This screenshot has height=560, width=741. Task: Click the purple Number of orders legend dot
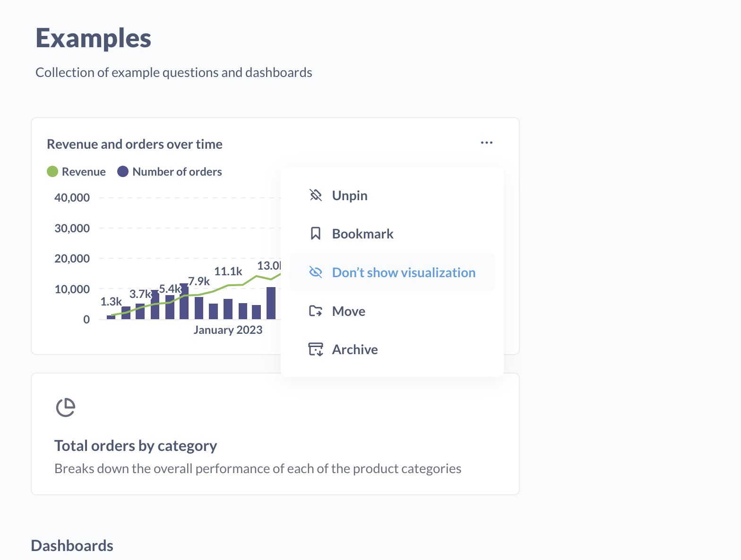pyautogui.click(x=122, y=171)
